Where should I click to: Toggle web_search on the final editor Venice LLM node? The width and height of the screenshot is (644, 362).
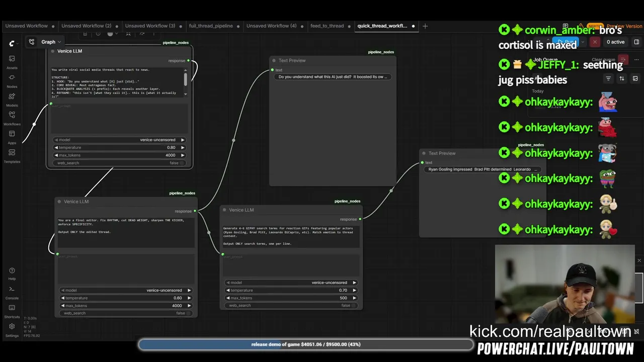126,313
